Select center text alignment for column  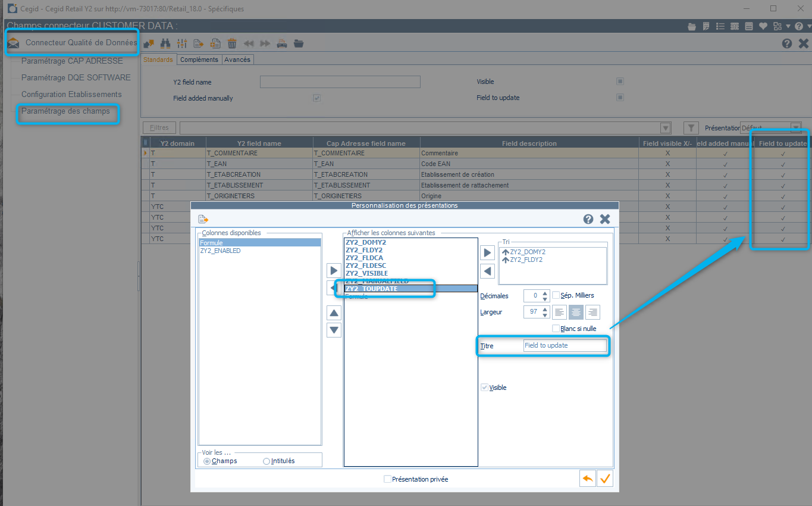pyautogui.click(x=576, y=312)
